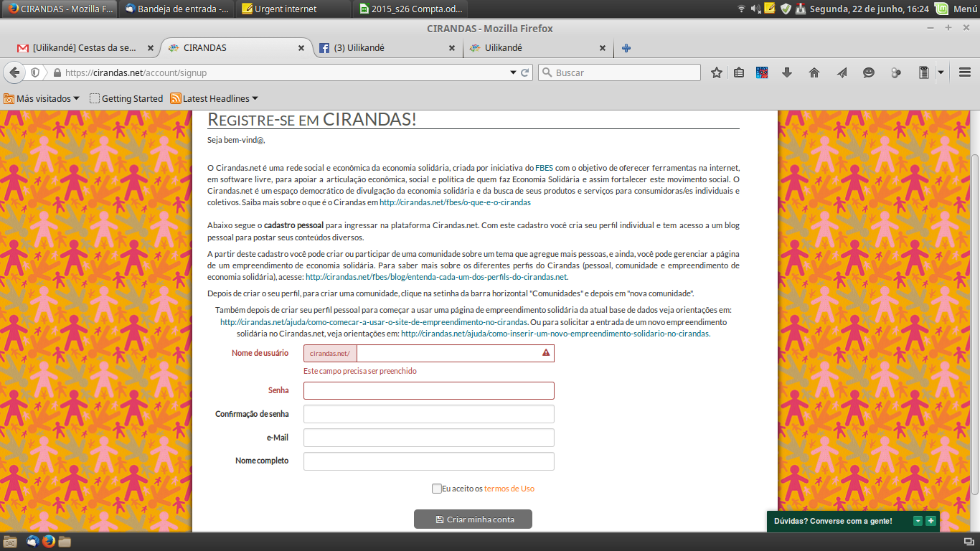
Task: Collapse chat widget with its down arrow
Action: click(918, 521)
